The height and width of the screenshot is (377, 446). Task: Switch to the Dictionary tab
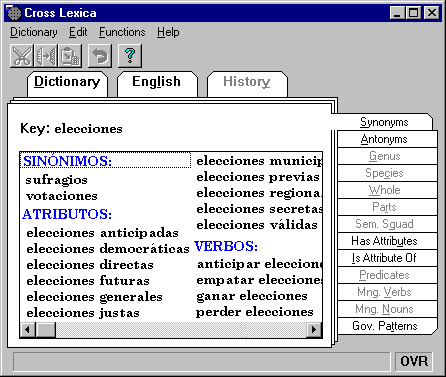point(67,83)
